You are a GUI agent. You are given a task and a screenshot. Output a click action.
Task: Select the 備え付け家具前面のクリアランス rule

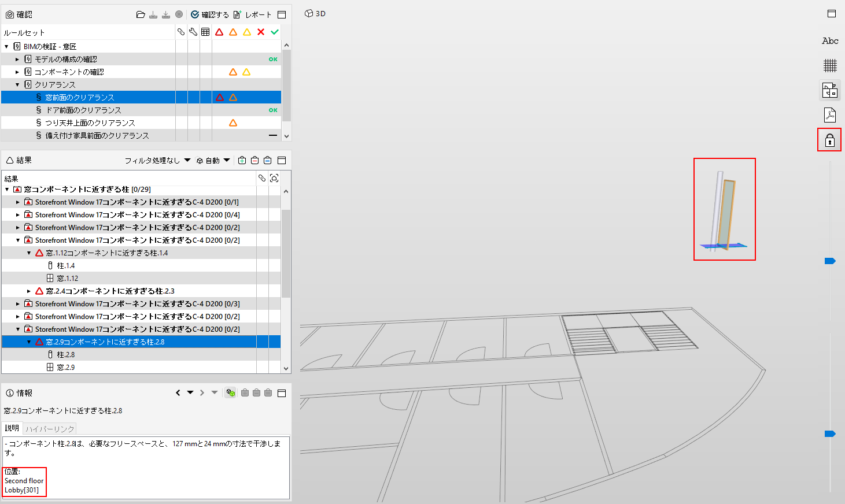point(141,135)
